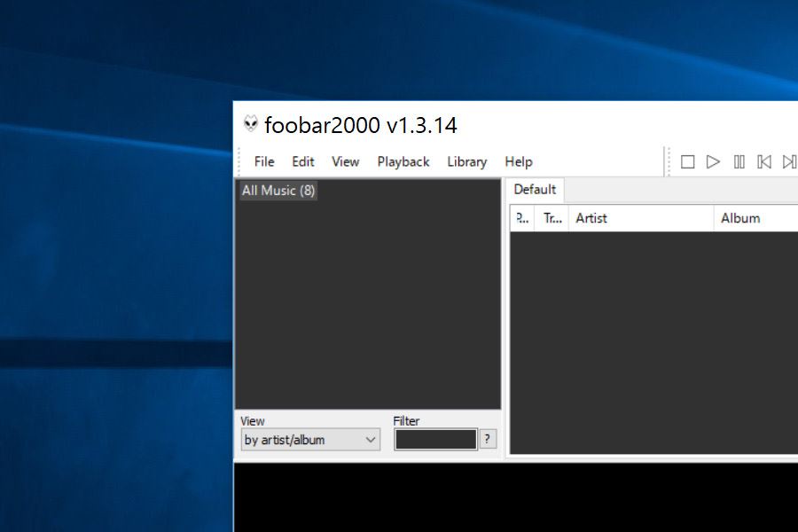
Task: Pause playback using the Pause icon
Action: tap(739, 161)
